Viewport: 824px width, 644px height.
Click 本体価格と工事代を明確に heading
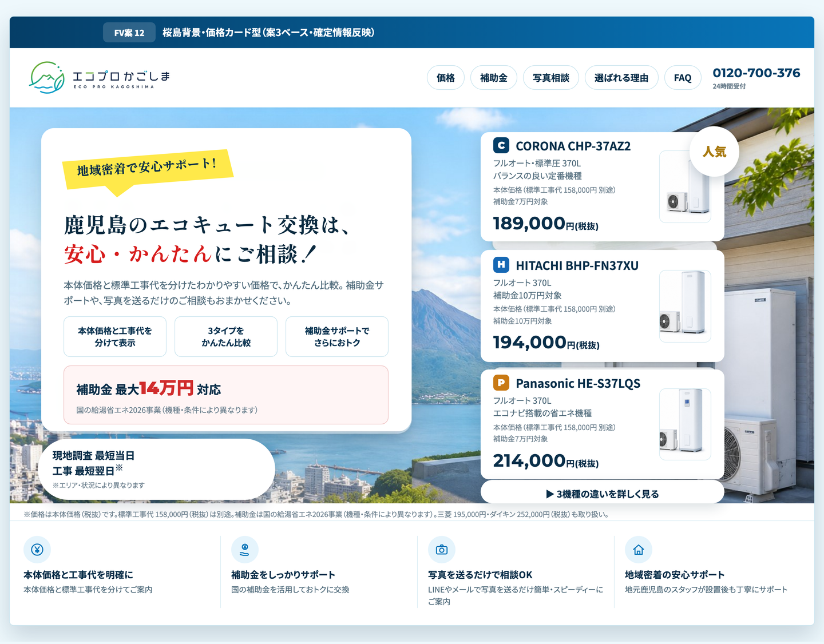[x=78, y=575]
